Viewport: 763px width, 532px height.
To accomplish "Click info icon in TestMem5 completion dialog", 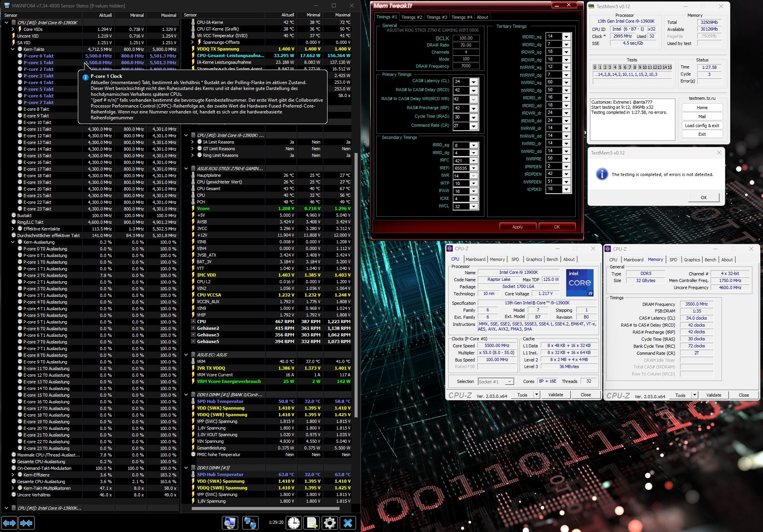I will 601,174.
